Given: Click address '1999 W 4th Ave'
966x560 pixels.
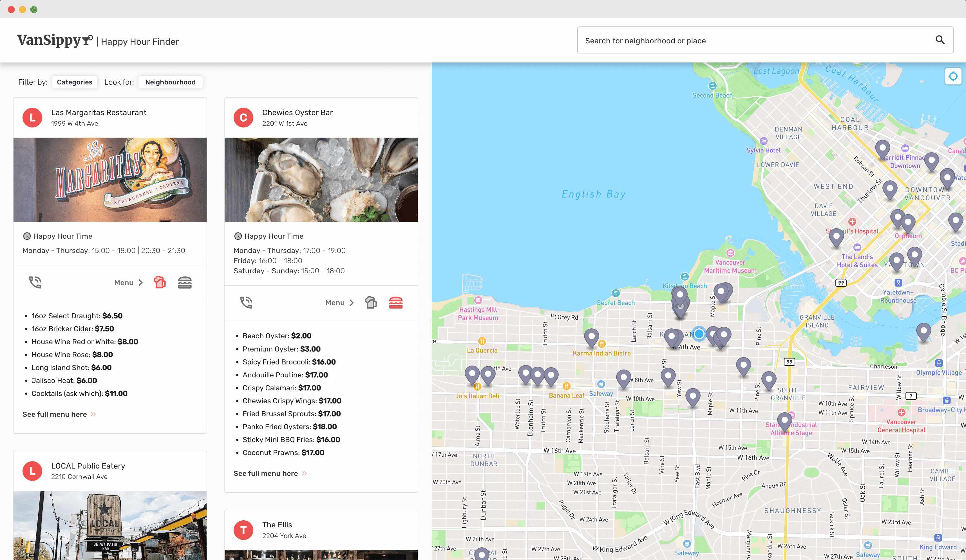Looking at the screenshot, I should coord(75,124).
